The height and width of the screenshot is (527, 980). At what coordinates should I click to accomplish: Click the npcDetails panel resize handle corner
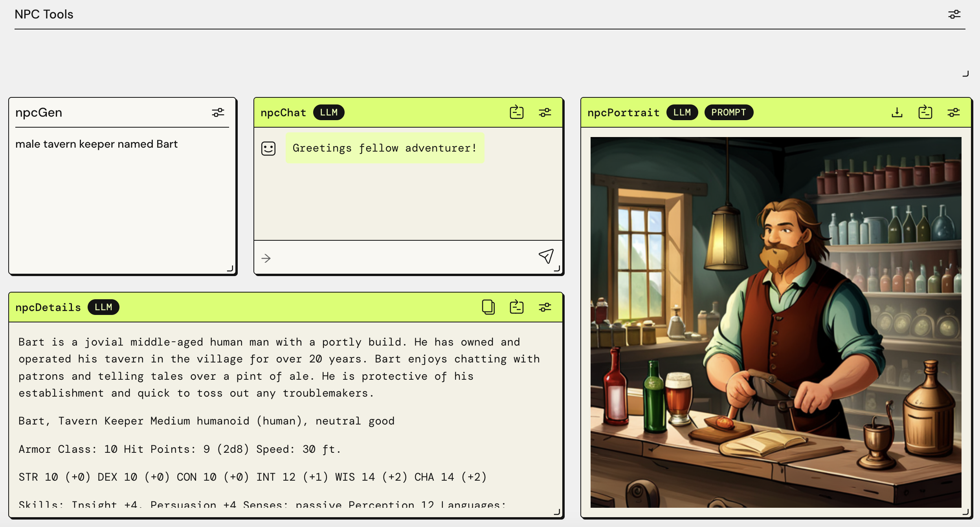tap(557, 512)
